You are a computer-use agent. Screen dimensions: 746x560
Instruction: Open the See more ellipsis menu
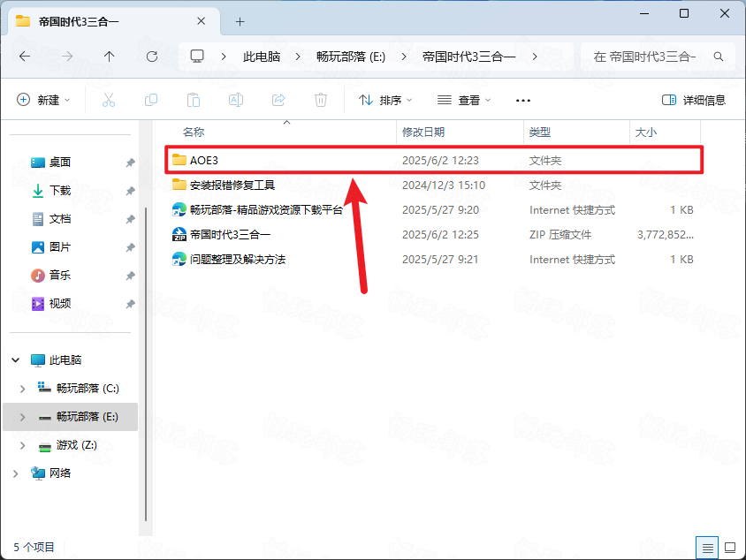(x=523, y=101)
